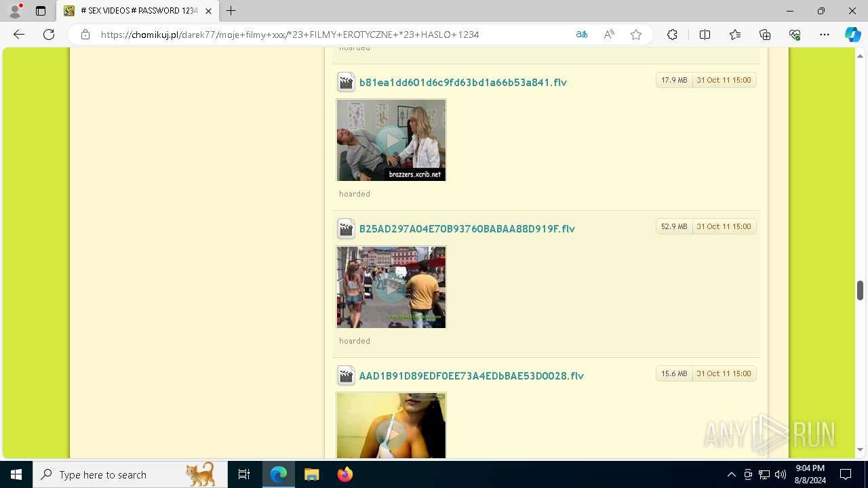Screen dimensions: 868x488
Task: Open browser Extensions menu
Action: [x=672, y=35]
